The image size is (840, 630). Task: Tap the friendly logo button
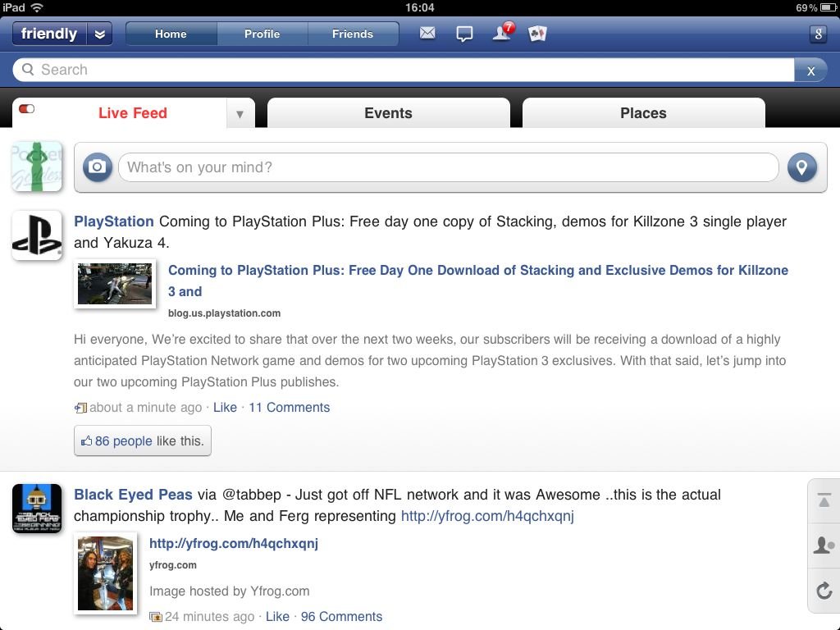49,34
